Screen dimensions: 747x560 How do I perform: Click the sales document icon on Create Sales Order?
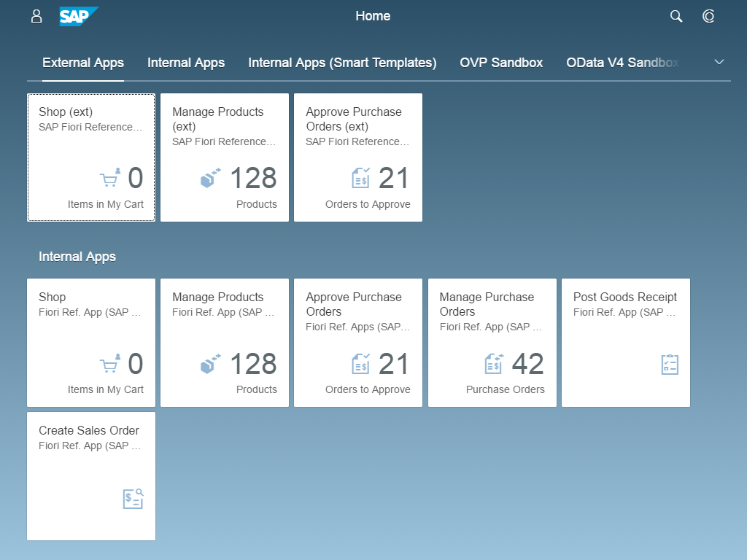132,499
